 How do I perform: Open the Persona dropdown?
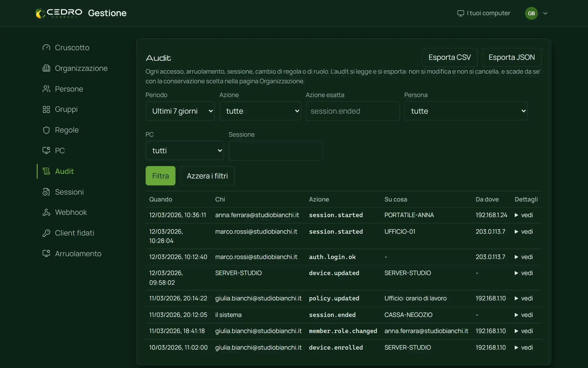pos(466,111)
